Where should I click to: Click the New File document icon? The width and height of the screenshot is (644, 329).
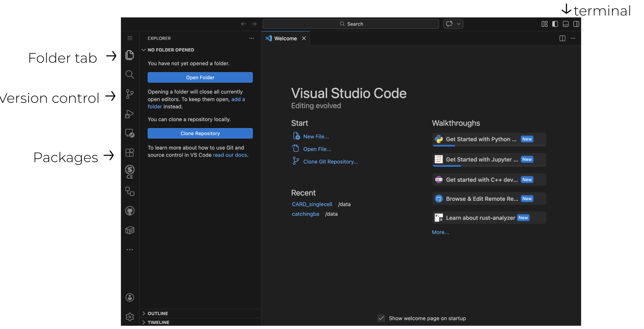click(x=296, y=136)
